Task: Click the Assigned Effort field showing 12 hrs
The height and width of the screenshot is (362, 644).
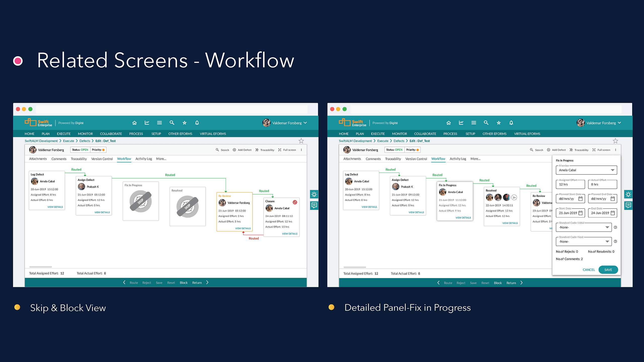Action: click(x=570, y=184)
